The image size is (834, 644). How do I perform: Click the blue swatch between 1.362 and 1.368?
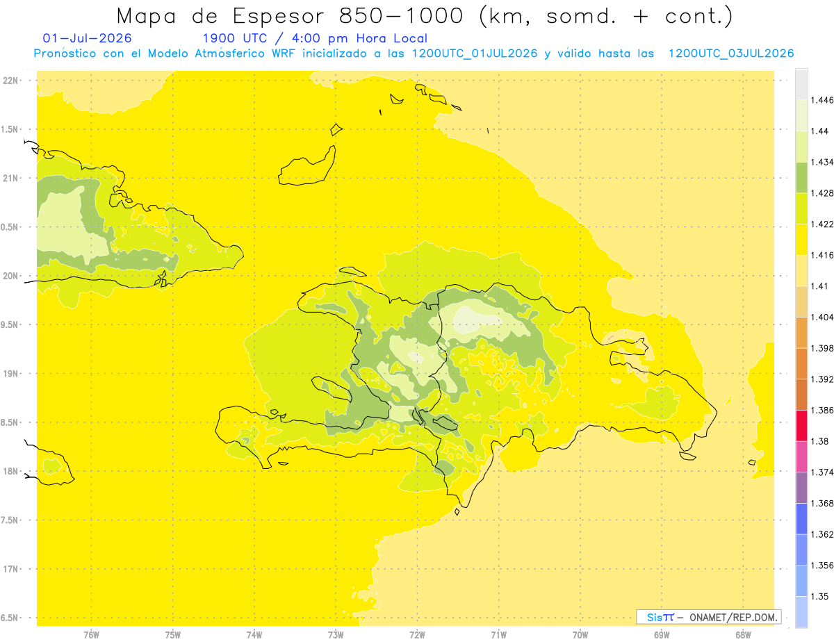coord(801,518)
